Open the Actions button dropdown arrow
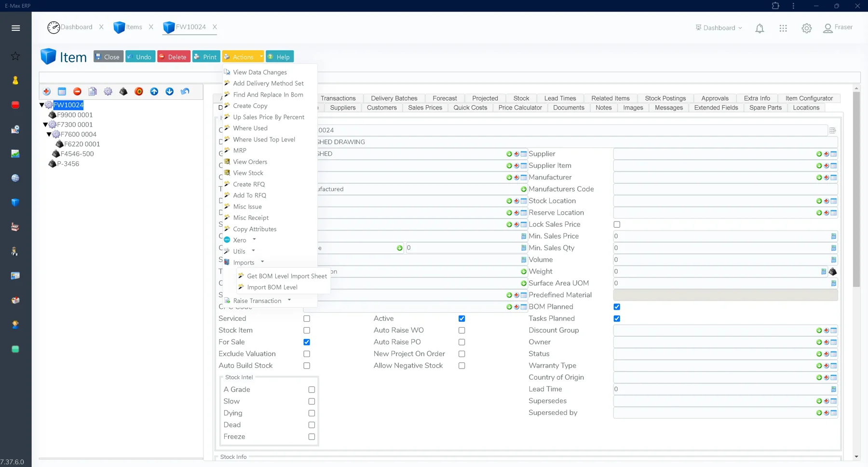This screenshot has width=868, height=467. click(261, 56)
